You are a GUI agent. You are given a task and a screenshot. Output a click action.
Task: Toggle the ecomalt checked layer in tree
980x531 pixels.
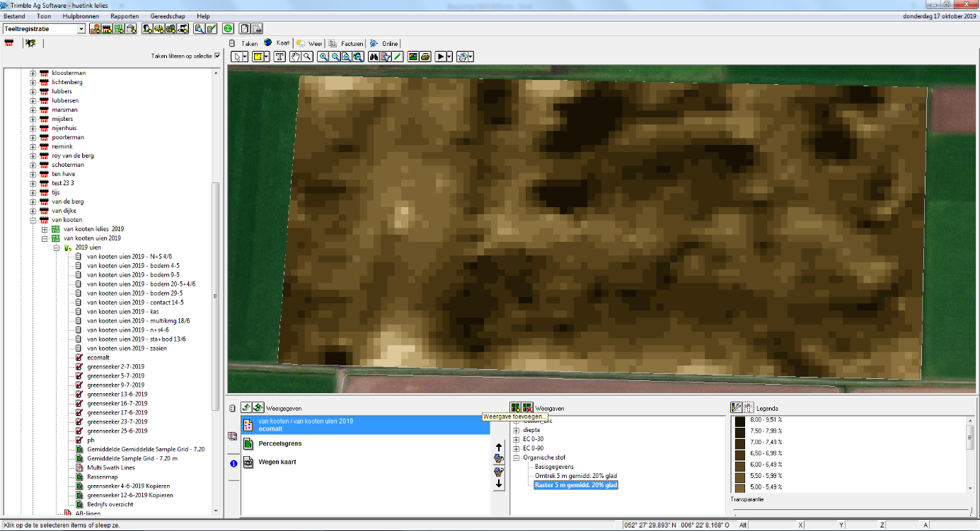pyautogui.click(x=79, y=358)
